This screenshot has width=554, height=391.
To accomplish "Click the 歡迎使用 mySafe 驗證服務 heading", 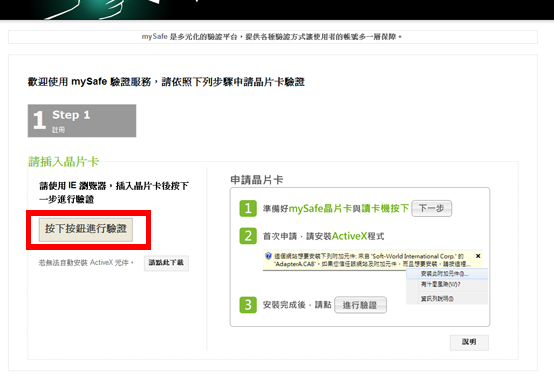I will tap(166, 82).
